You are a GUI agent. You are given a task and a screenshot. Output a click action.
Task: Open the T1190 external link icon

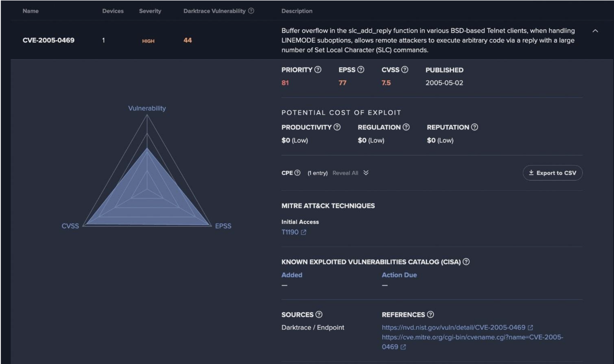pos(303,232)
